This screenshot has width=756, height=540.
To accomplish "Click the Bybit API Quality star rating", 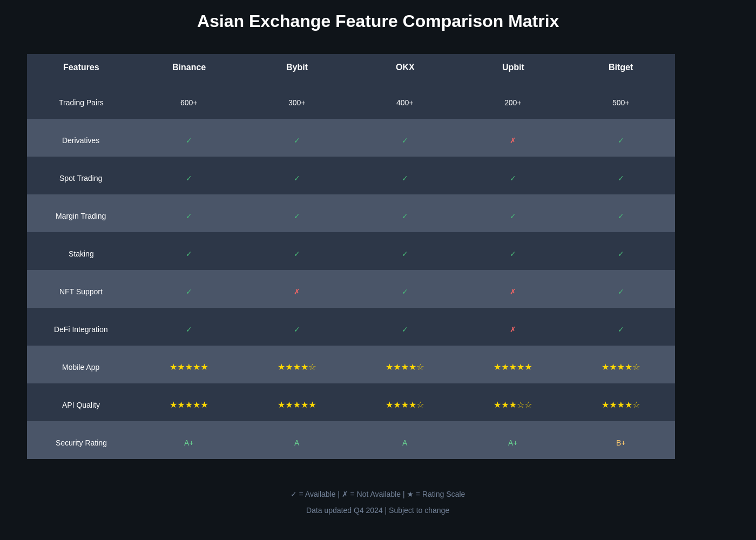I will point(297,405).
